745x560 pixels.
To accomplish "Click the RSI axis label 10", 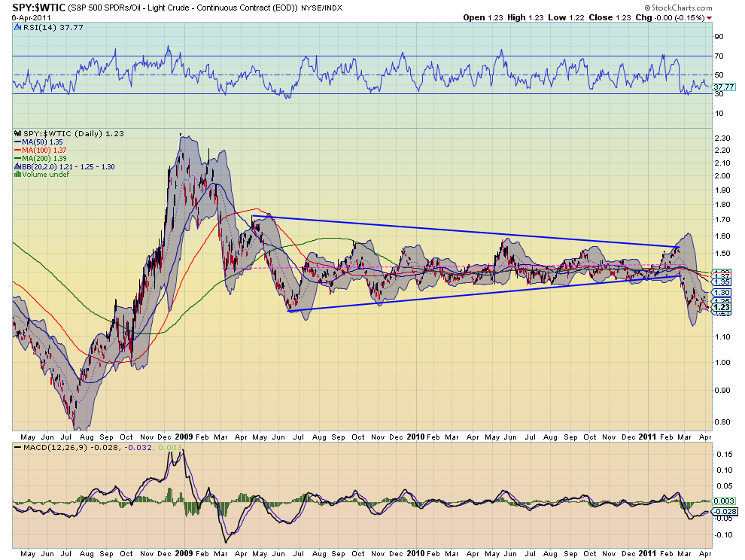I will point(719,113).
